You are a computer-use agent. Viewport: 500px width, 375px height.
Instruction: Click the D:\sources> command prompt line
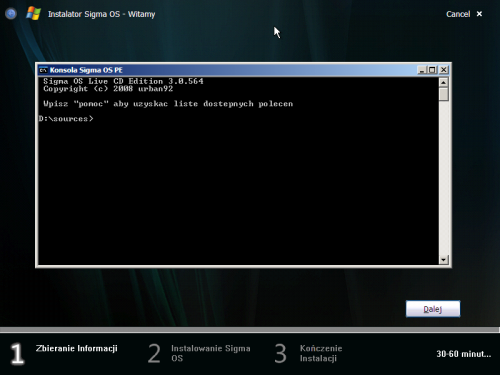coord(66,119)
